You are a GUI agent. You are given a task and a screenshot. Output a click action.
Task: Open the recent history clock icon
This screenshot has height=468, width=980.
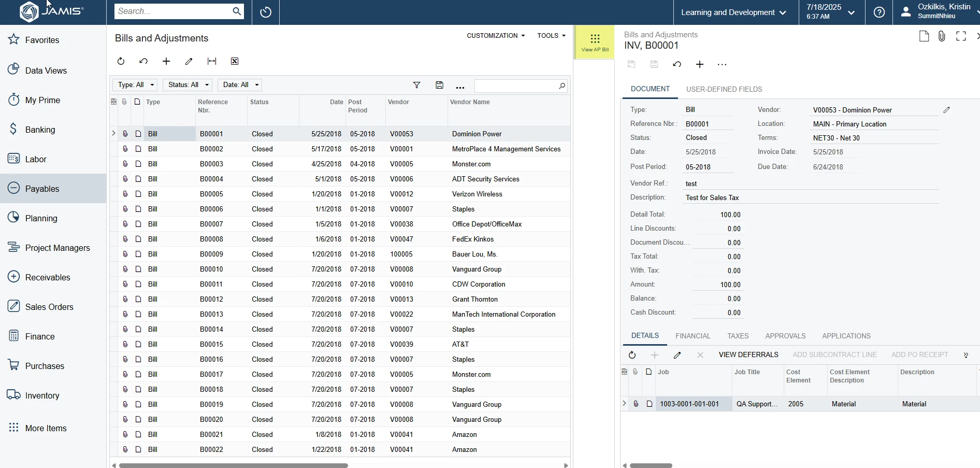coord(266,12)
